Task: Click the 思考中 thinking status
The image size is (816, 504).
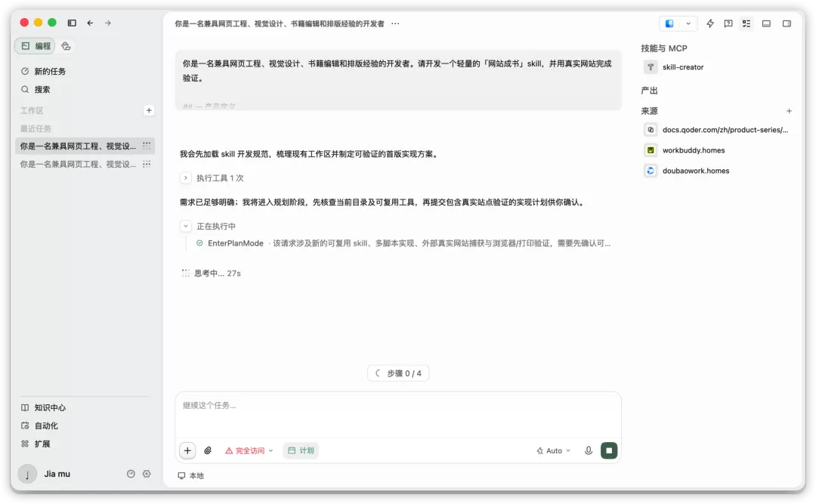Action: [x=211, y=274]
